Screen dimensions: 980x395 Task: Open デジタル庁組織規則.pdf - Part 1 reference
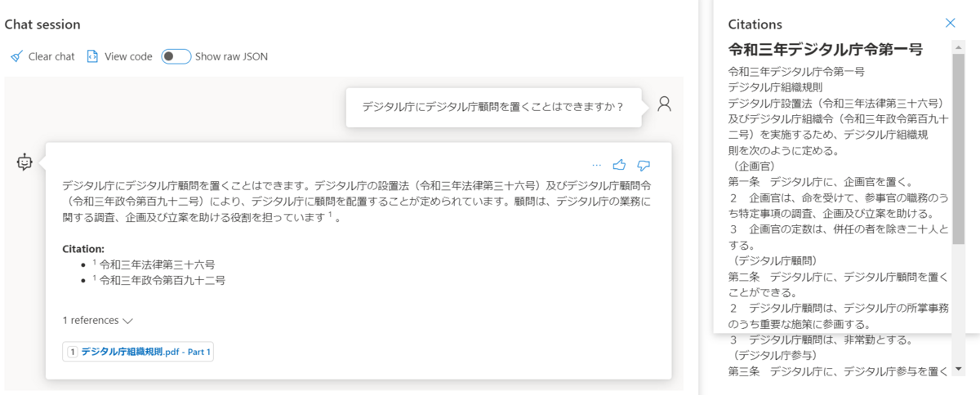click(x=138, y=352)
